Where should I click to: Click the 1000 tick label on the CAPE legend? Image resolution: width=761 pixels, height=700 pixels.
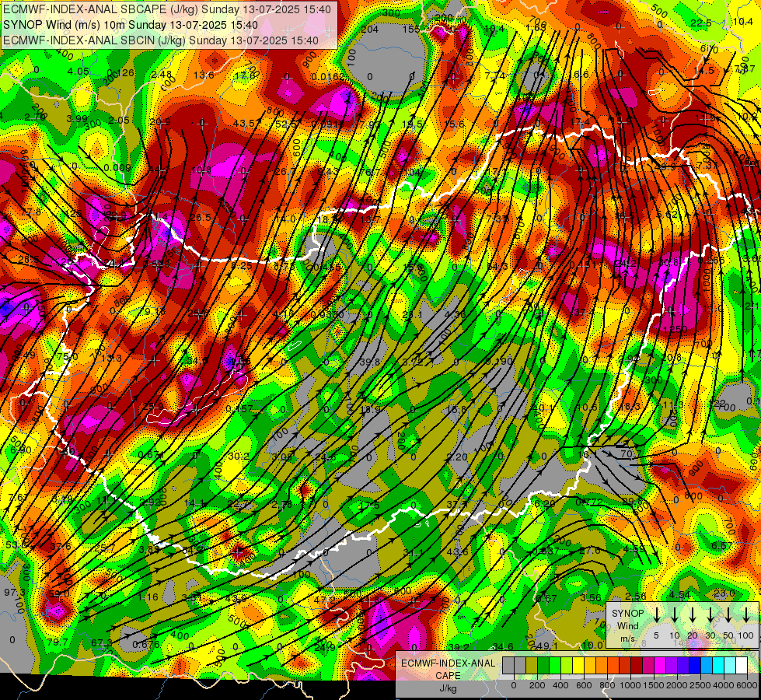coord(630,685)
